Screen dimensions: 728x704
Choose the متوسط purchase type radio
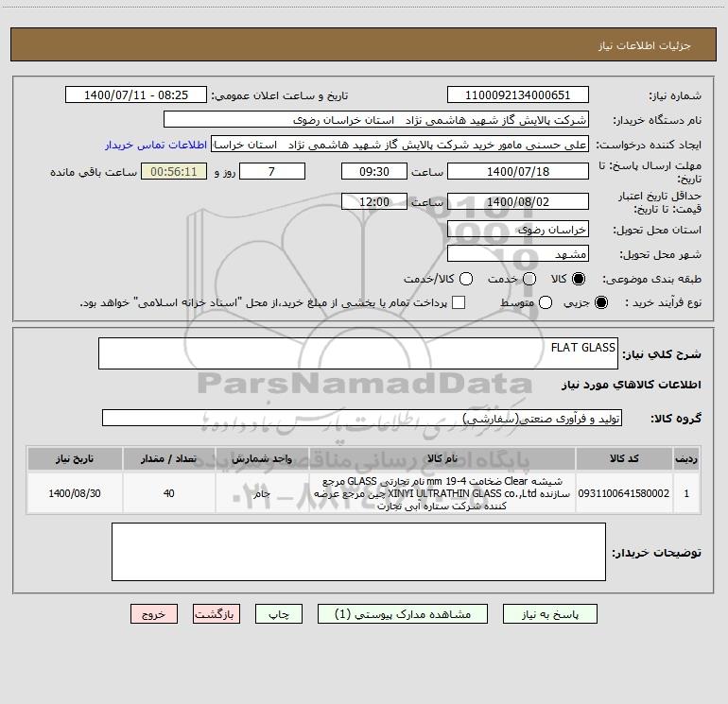pyautogui.click(x=546, y=303)
